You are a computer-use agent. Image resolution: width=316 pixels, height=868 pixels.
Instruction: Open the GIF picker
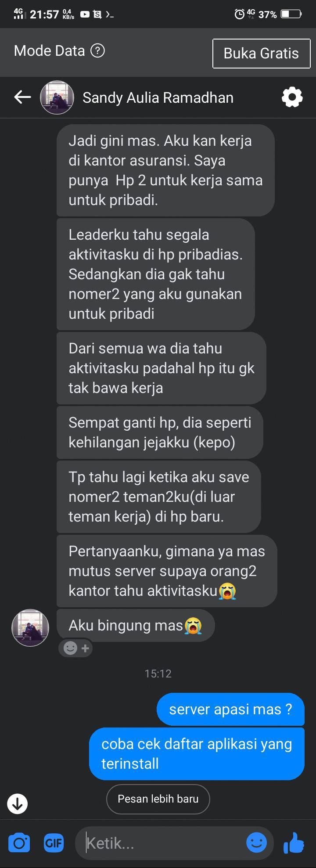point(54,843)
